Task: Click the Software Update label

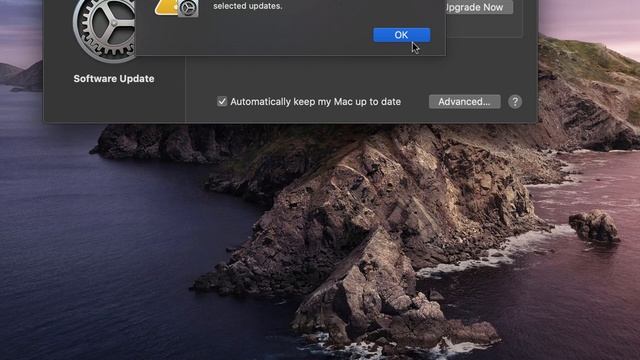Action: (x=114, y=79)
